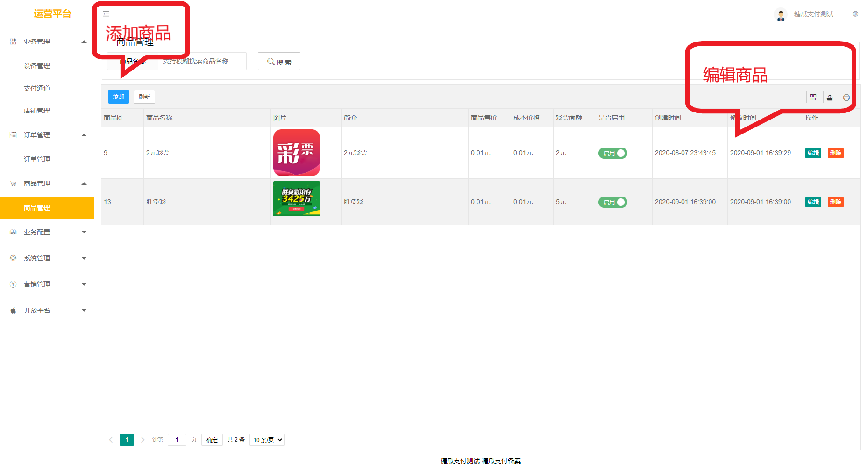Image resolution: width=868 pixels, height=471 pixels.
Task: Click the product name search input field
Action: [202, 61]
